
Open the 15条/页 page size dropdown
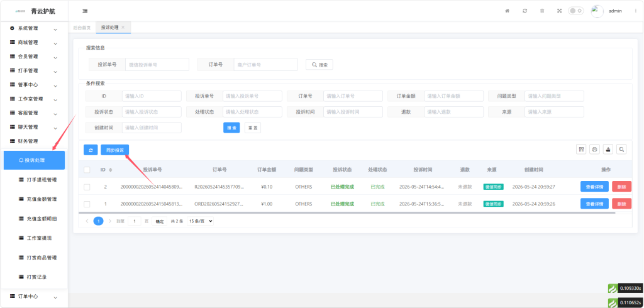pos(201,221)
